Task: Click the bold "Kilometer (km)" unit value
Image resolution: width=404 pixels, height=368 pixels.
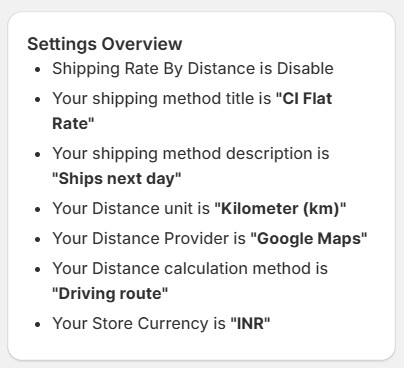Action: tap(280, 209)
